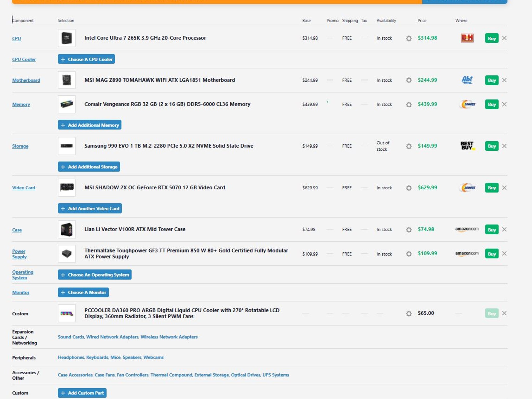532x399 pixels.
Task: Open Amazon logo for Lian Li case
Action: 467,229
